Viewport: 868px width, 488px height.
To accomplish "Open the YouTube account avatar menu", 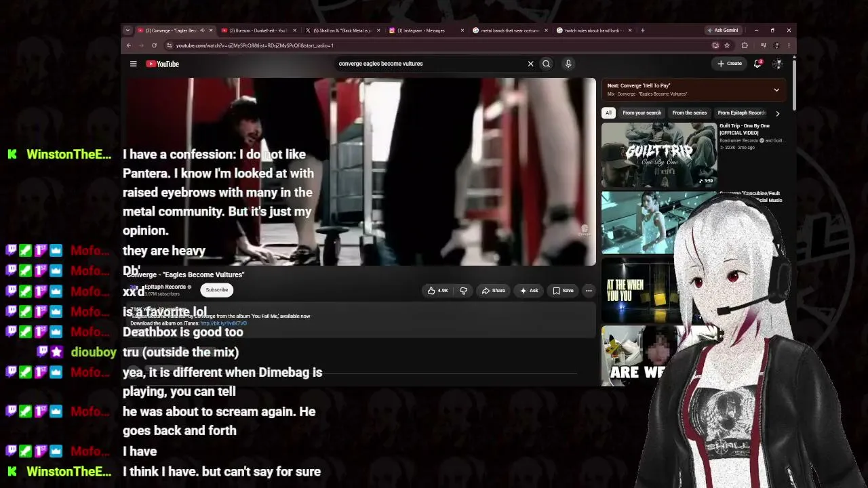I will click(x=777, y=64).
